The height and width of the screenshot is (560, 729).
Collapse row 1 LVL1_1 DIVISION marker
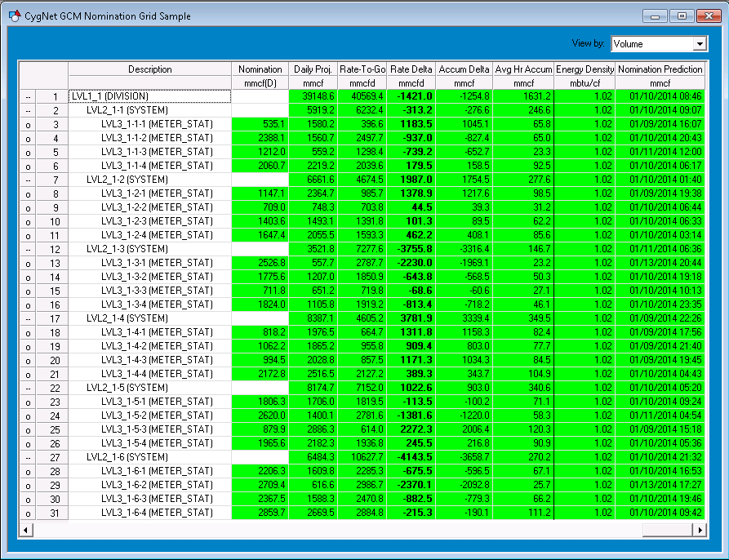(x=28, y=96)
